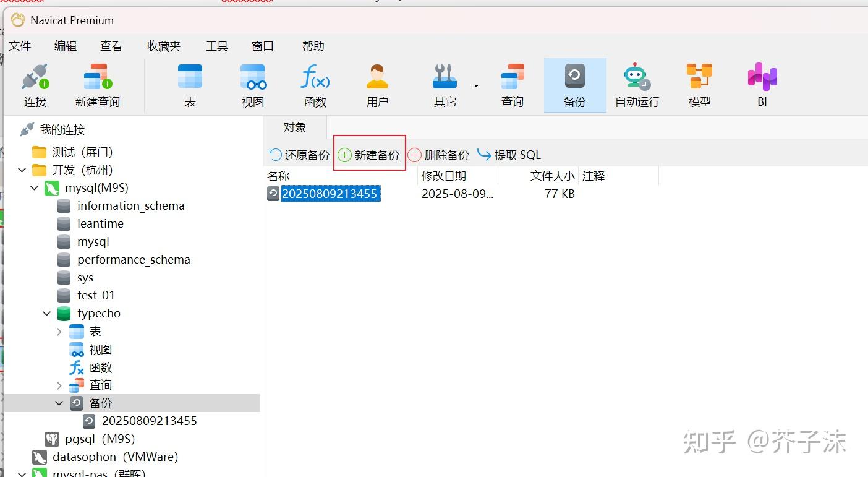This screenshot has width=868, height=477.
Task: Collapse the 开发（杭州） connection folder
Action: point(22,170)
